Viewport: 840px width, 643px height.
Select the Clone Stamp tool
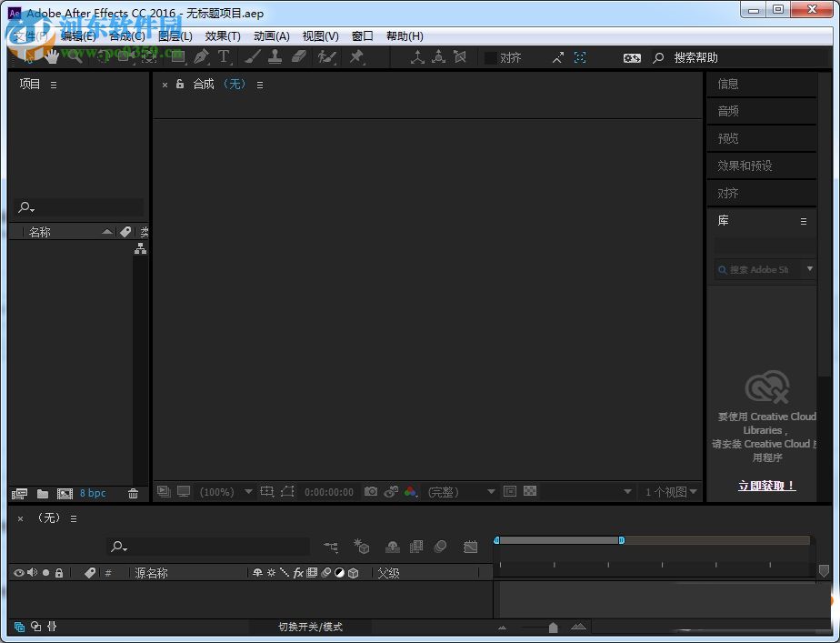(275, 56)
